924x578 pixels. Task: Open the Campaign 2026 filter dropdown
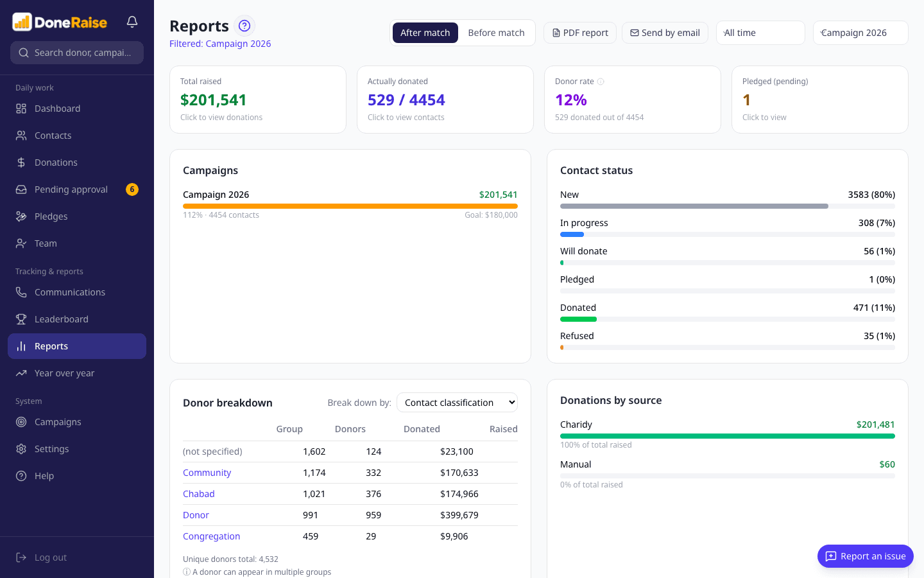pyautogui.click(x=860, y=33)
